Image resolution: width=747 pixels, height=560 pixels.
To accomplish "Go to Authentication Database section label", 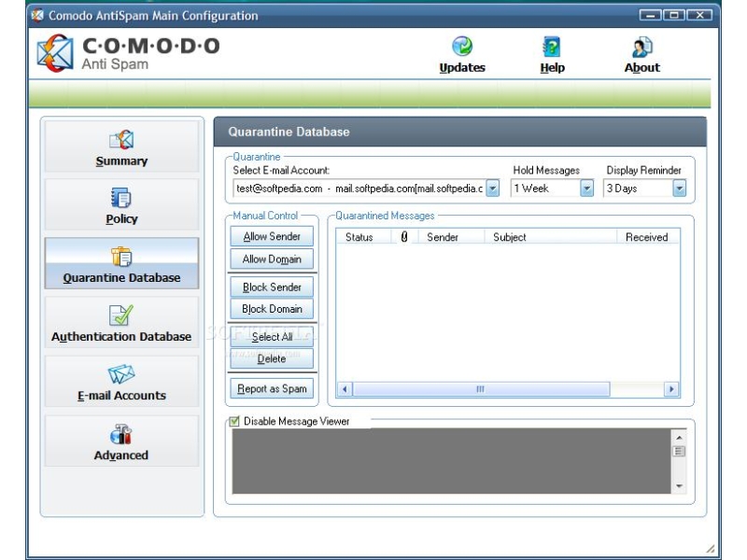I will [x=121, y=337].
